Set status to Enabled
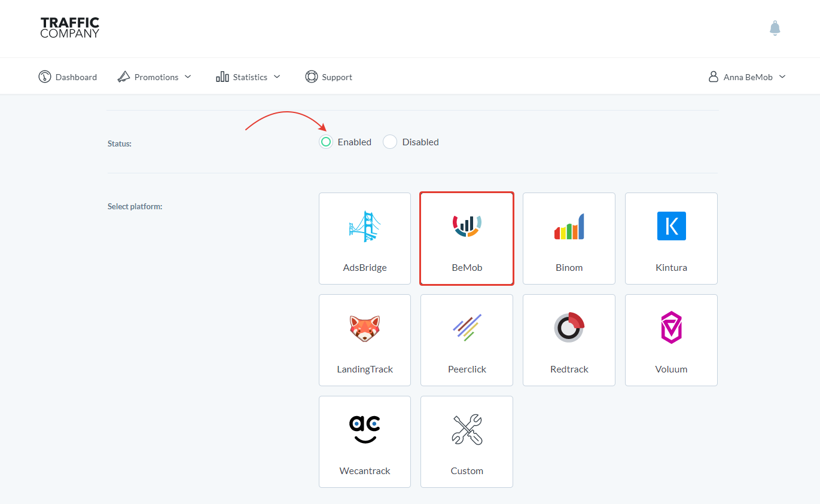 point(326,142)
